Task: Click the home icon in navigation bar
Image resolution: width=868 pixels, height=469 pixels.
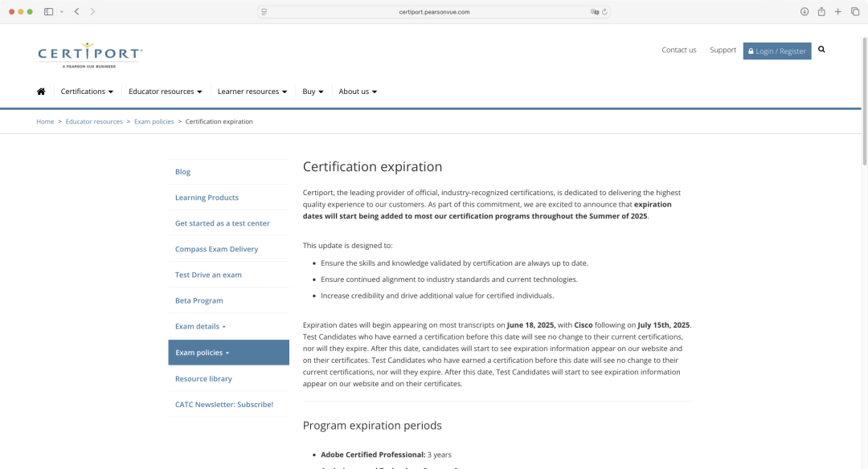Action: (x=41, y=92)
